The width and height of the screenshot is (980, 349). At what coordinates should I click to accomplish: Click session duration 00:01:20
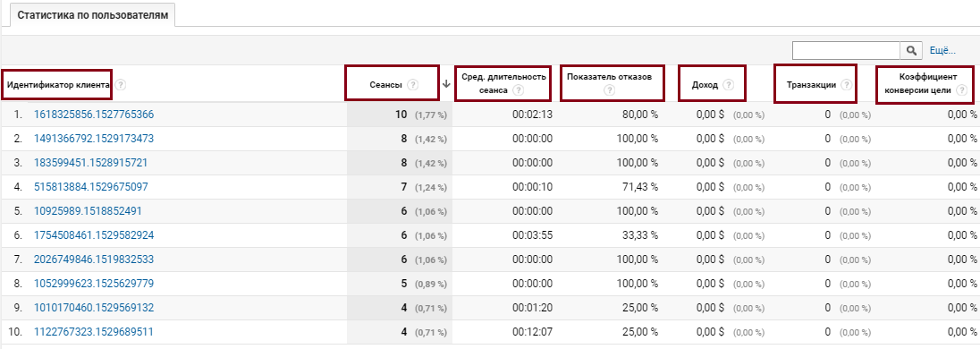[532, 308]
